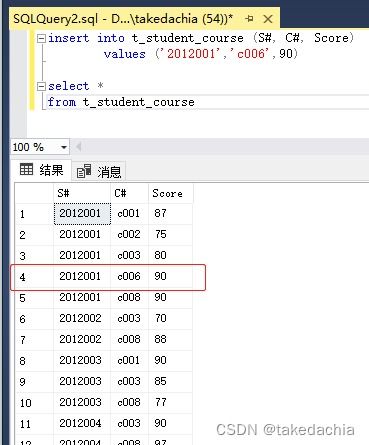Switch to the 消息 messages tab
Screen dimensions: 369x445
coord(99,171)
